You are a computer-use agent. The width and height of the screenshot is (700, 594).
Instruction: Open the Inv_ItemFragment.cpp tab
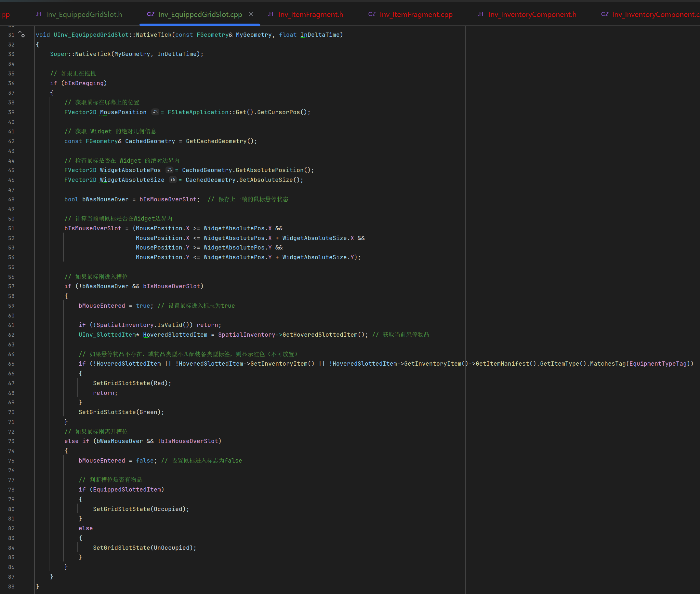(x=416, y=15)
